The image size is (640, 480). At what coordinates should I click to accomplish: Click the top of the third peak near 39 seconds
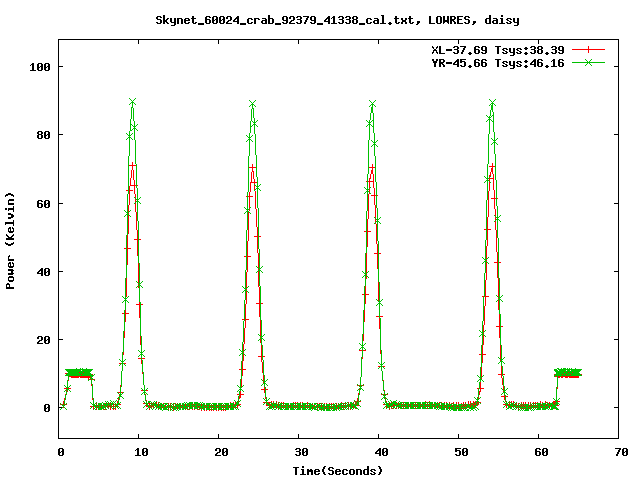tap(372, 104)
